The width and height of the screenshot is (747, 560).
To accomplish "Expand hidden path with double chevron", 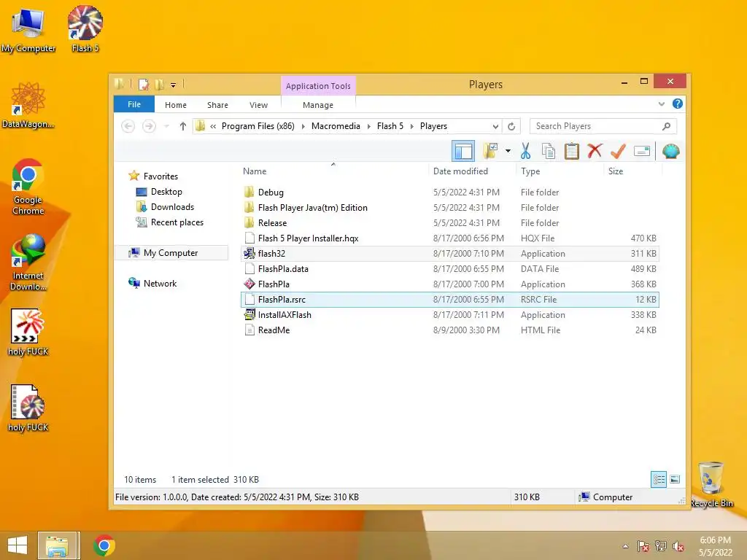I will click(213, 126).
